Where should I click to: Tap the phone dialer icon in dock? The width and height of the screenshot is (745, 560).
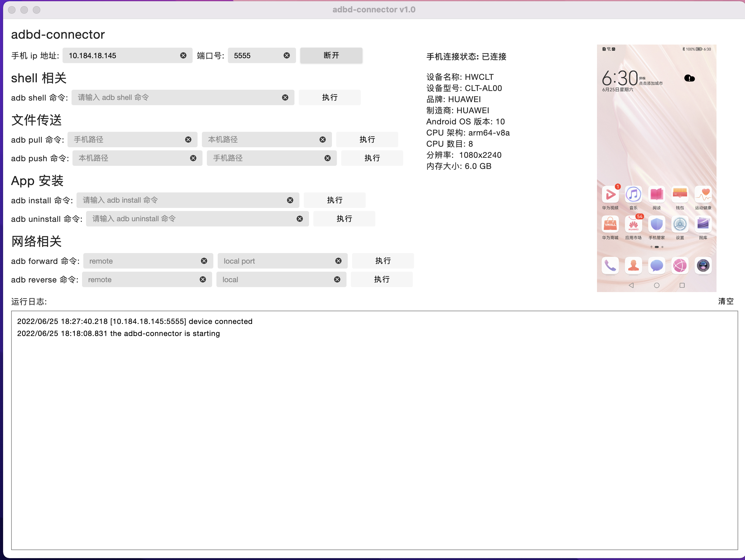click(610, 265)
